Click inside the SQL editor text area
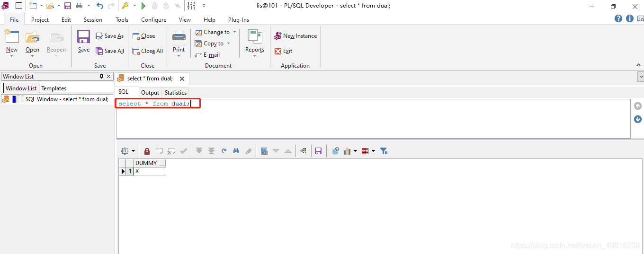This screenshot has width=644, height=254. 373,118
